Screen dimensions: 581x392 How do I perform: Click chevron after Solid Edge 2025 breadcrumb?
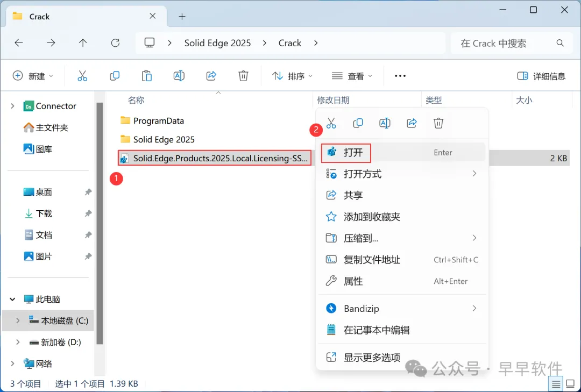265,43
